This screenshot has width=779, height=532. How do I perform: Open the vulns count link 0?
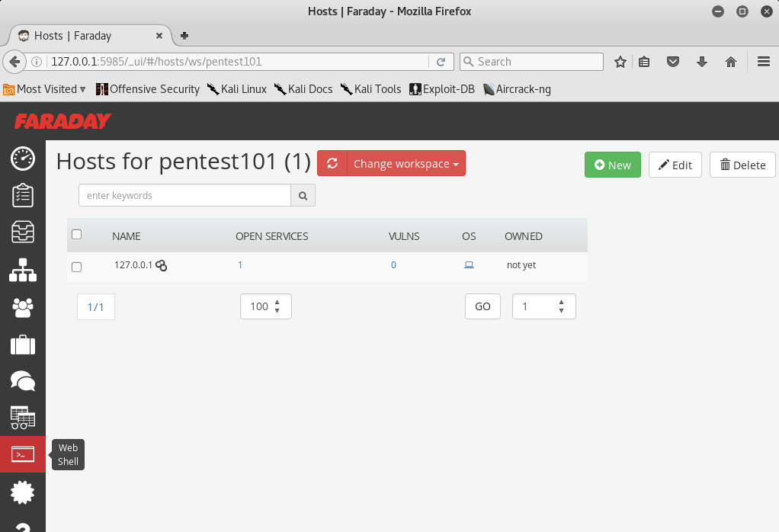393,265
